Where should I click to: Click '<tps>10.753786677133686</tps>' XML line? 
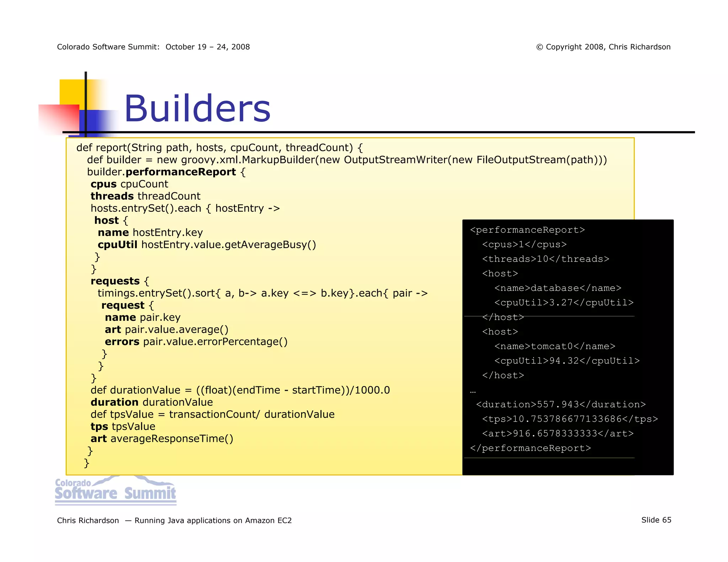point(570,419)
